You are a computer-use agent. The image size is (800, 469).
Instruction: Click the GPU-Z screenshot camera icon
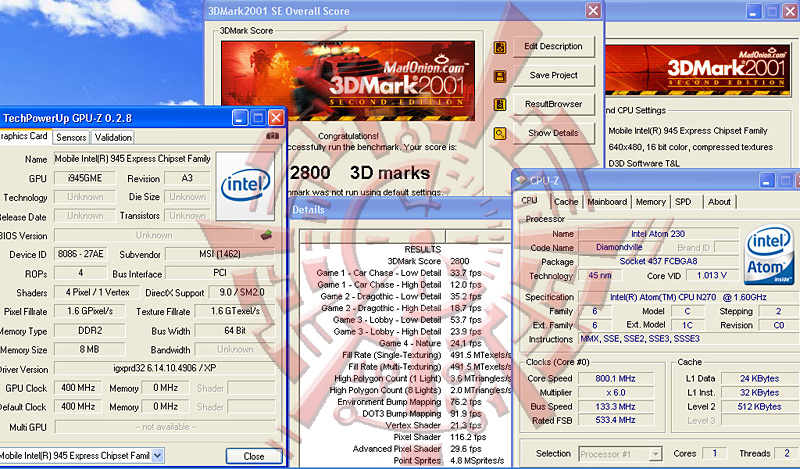(272, 136)
